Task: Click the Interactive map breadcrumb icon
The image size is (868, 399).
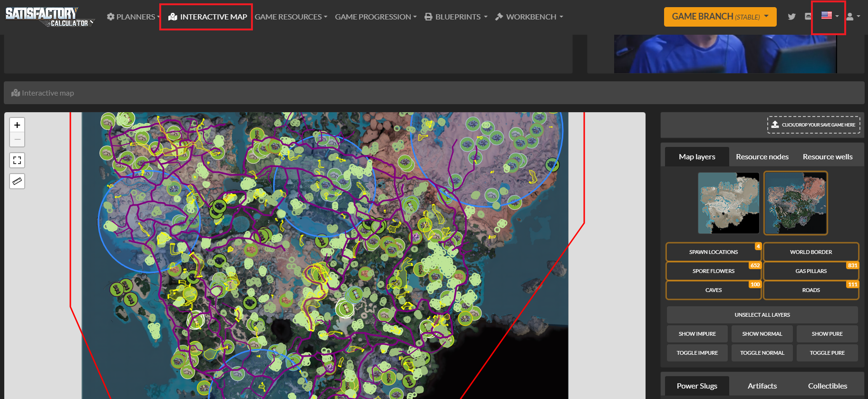Action: pyautogui.click(x=16, y=93)
